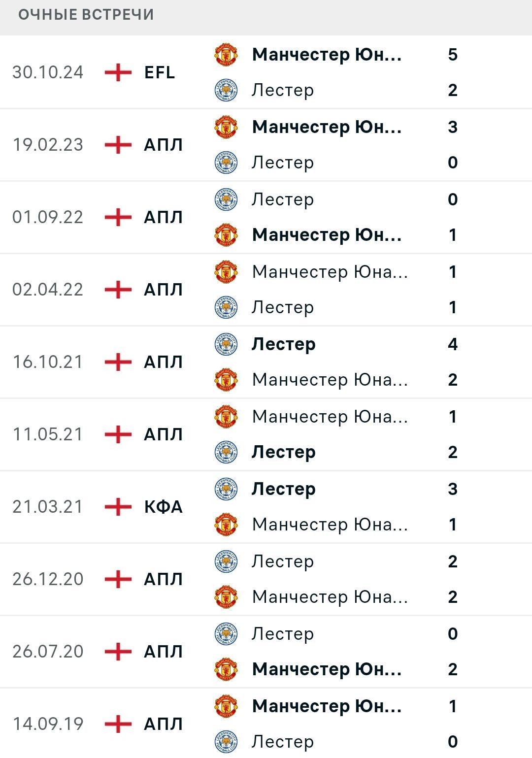The width and height of the screenshot is (532, 758).
Task: Click England flag icon beside КФА
Action: tap(118, 507)
